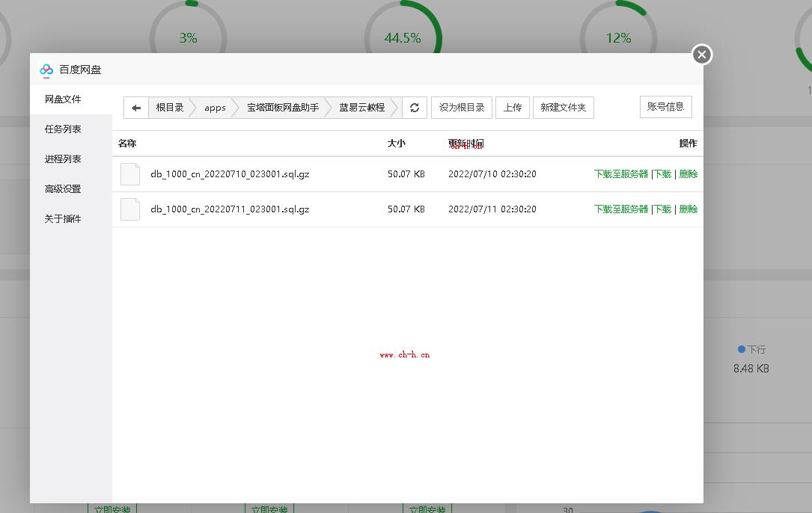Click file icon of db_1000_cn_20220710 backup
This screenshot has width=812, height=513.
tap(130, 174)
